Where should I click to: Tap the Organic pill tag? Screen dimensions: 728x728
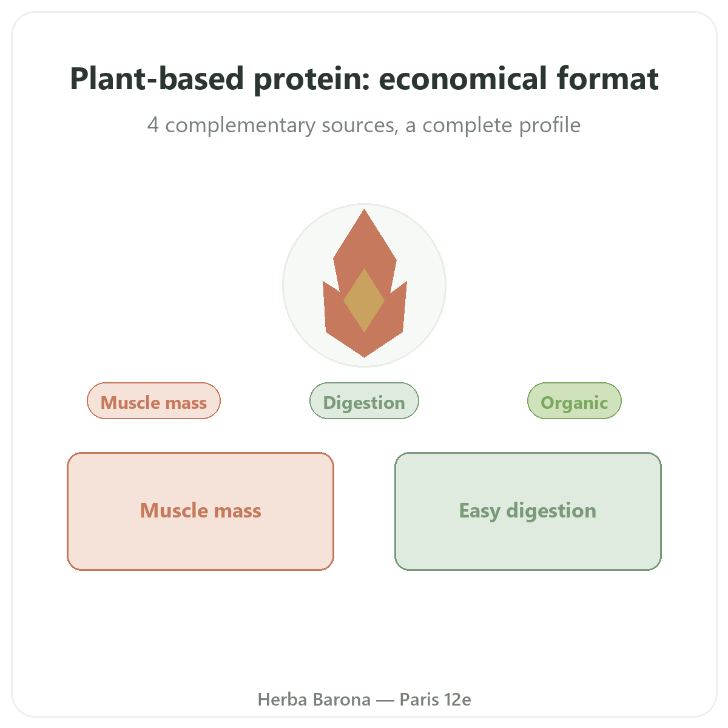pyautogui.click(x=575, y=401)
